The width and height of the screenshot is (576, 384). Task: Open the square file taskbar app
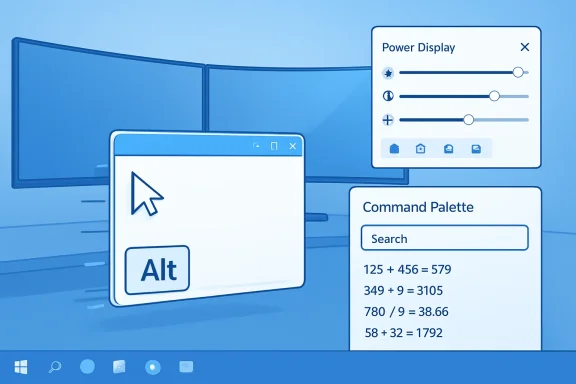[x=119, y=367]
